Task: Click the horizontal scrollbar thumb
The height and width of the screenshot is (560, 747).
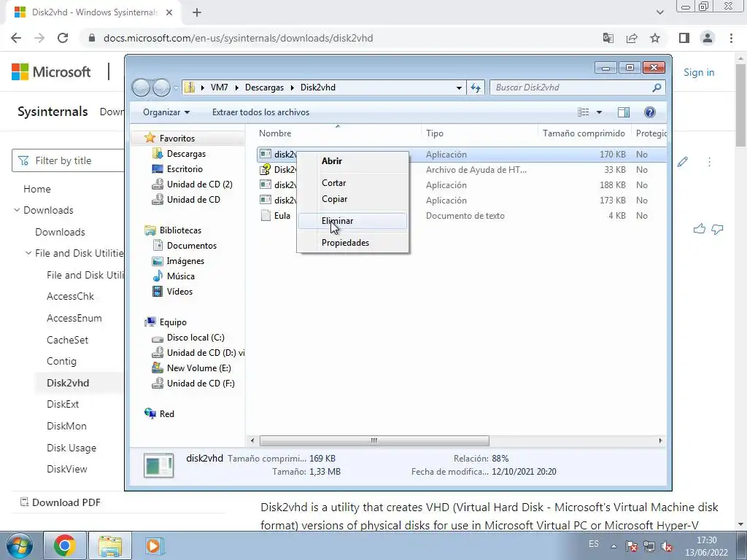Action: [x=374, y=440]
